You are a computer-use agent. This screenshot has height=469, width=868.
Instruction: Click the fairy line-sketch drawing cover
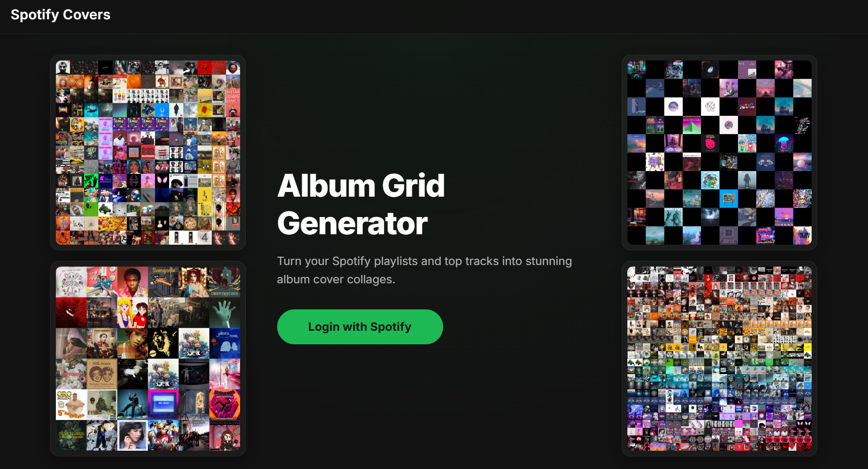pyautogui.click(x=71, y=282)
